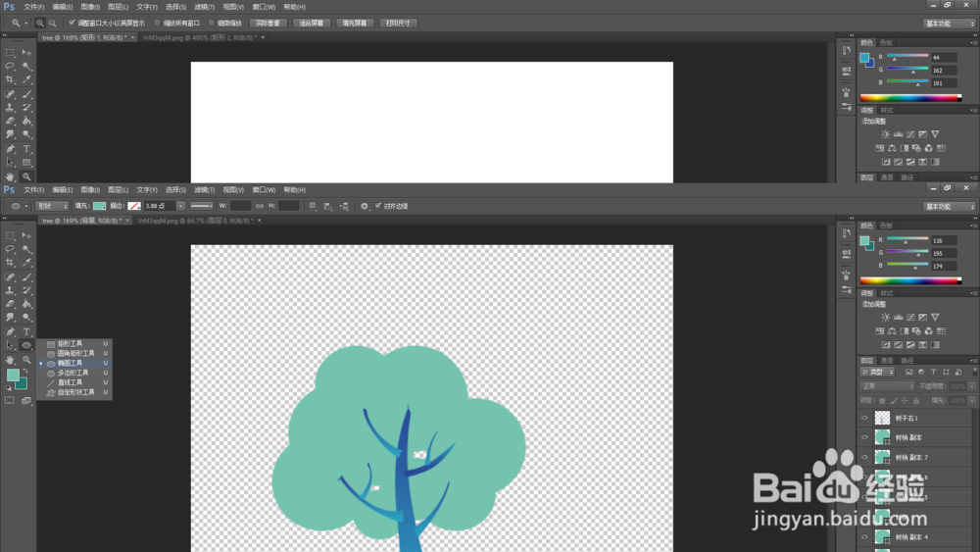980x552 pixels.
Task: Select Type tool in lower toolbar
Action: point(26,332)
